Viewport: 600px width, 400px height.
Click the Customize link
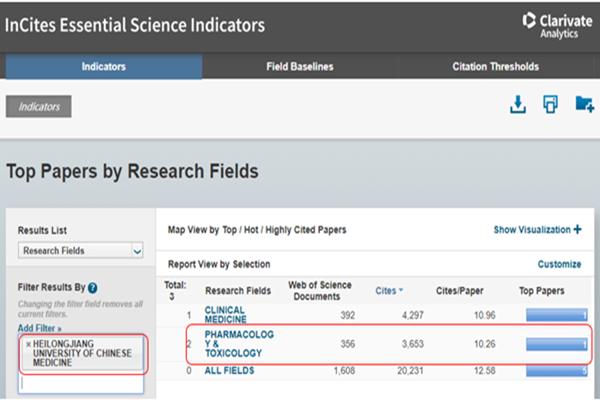559,265
